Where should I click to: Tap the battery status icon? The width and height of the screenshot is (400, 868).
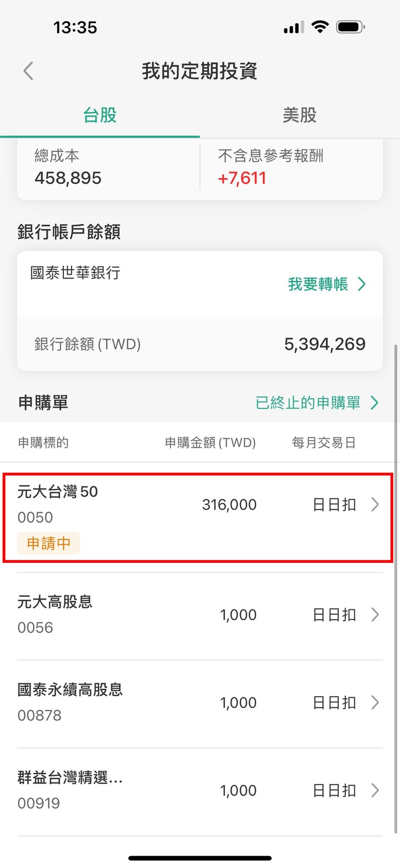[351, 26]
